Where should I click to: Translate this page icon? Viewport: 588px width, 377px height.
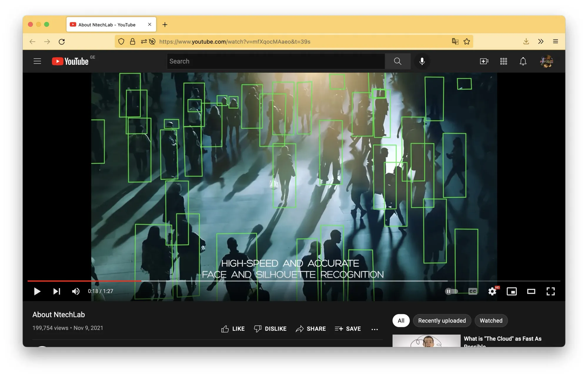click(455, 41)
